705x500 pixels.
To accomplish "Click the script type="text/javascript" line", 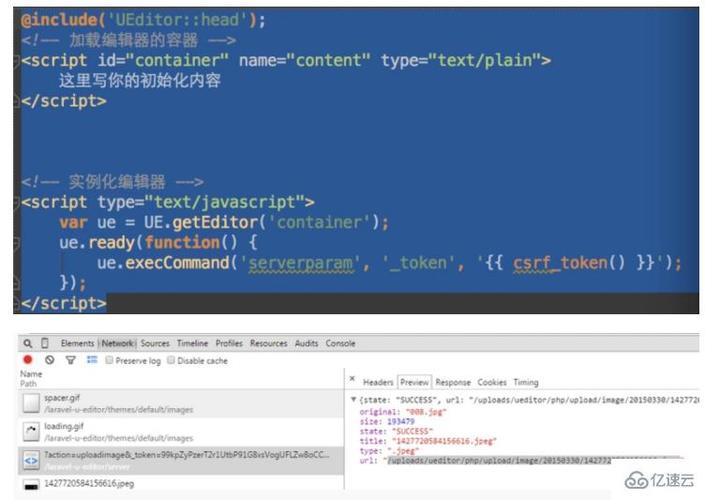I will 168,202.
